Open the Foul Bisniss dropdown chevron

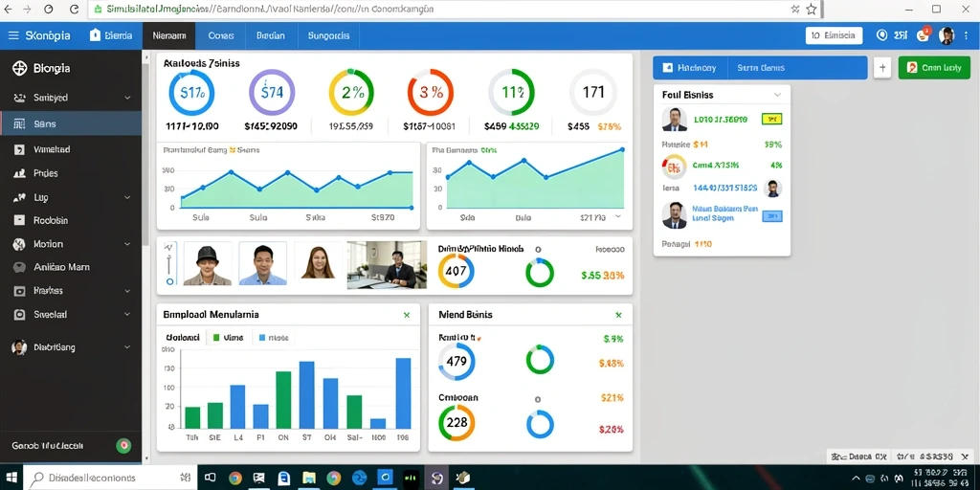[777, 95]
